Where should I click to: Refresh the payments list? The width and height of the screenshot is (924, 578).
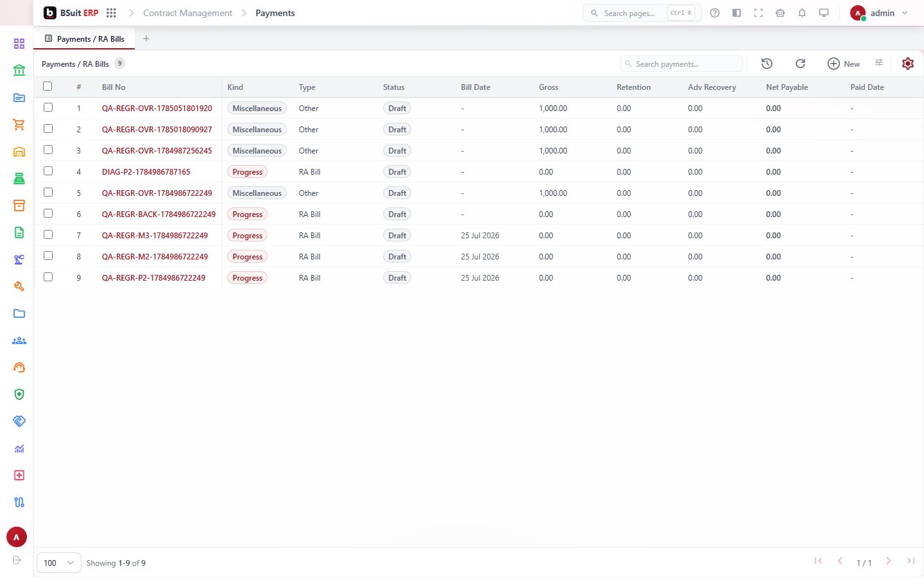(x=800, y=64)
